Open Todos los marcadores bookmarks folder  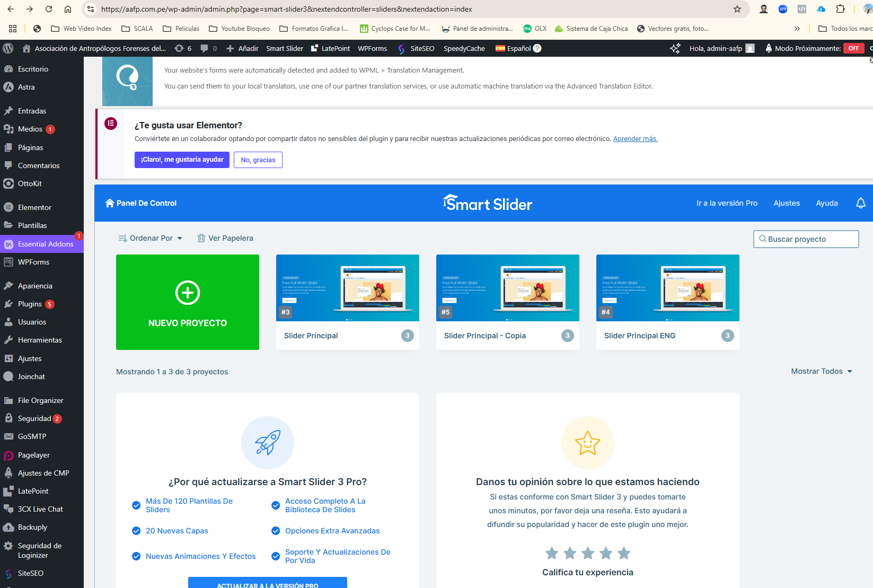point(845,29)
